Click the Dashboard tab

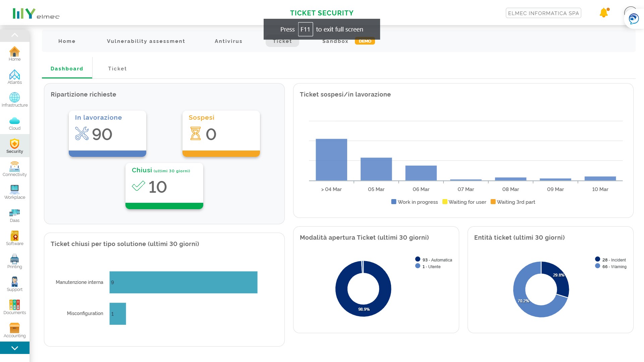click(x=67, y=68)
